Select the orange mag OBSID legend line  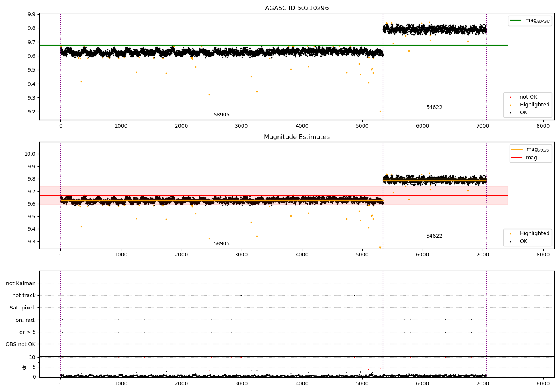click(x=517, y=149)
